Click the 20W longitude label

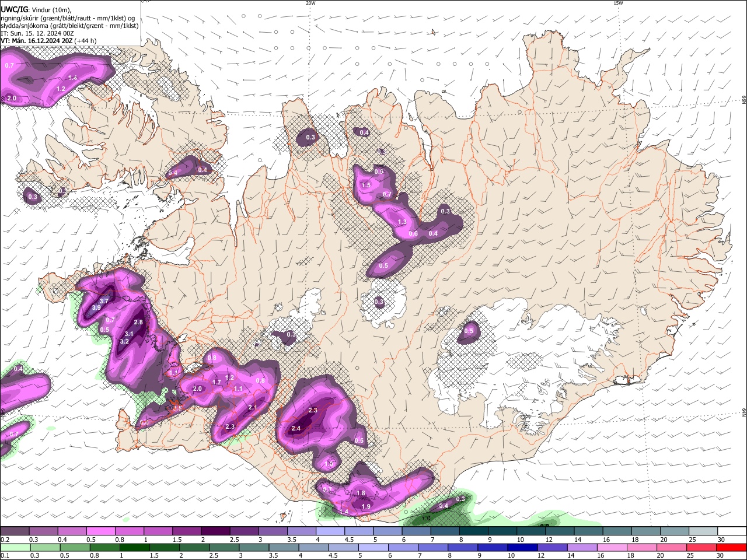pos(310,3)
